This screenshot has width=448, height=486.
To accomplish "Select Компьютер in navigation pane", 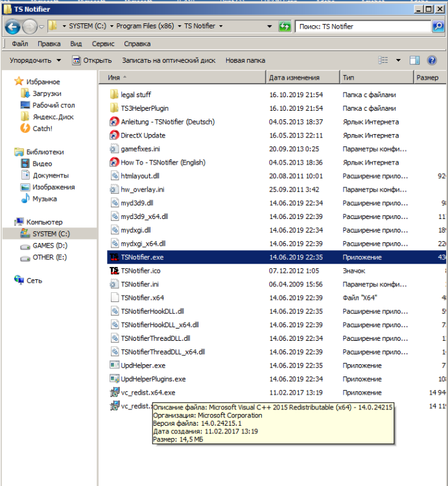I will pyautogui.click(x=44, y=222).
